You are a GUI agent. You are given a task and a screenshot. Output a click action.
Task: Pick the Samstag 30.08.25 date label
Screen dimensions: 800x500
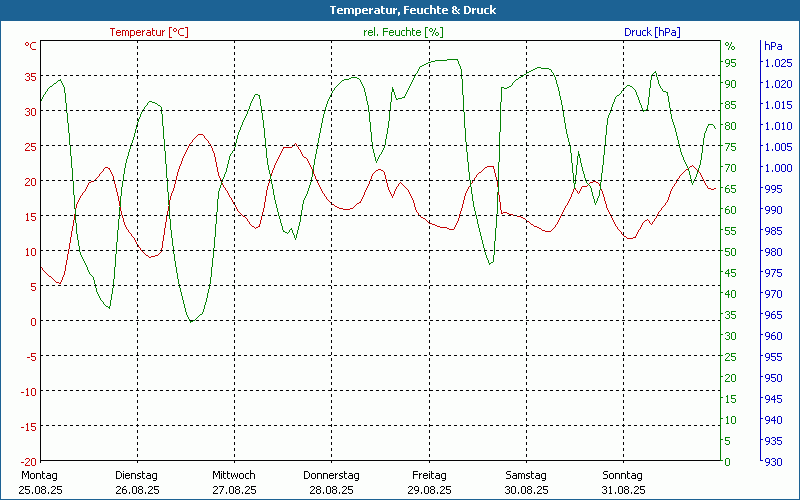coord(526,482)
